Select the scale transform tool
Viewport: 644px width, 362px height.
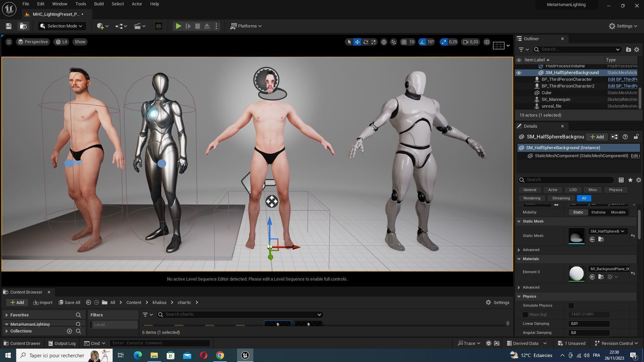[x=373, y=42]
